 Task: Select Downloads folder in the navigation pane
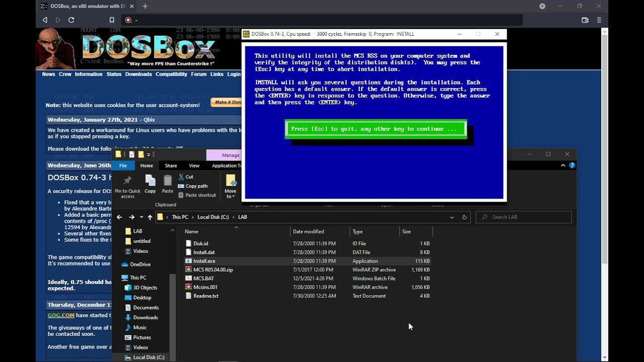145,318
